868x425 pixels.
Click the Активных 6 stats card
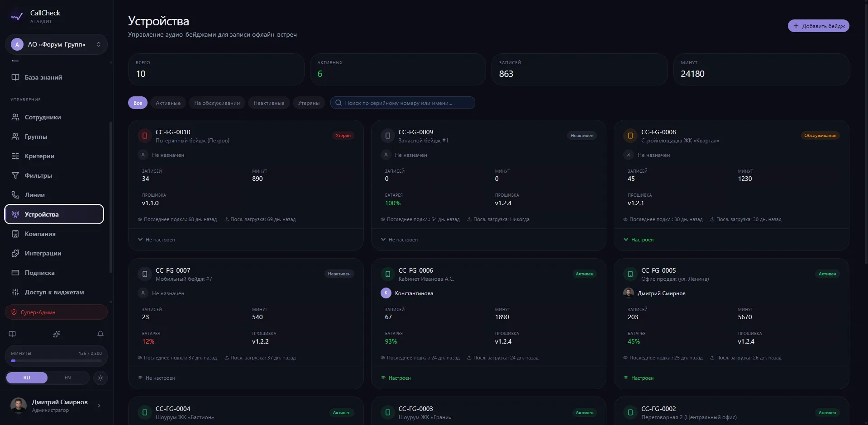398,69
